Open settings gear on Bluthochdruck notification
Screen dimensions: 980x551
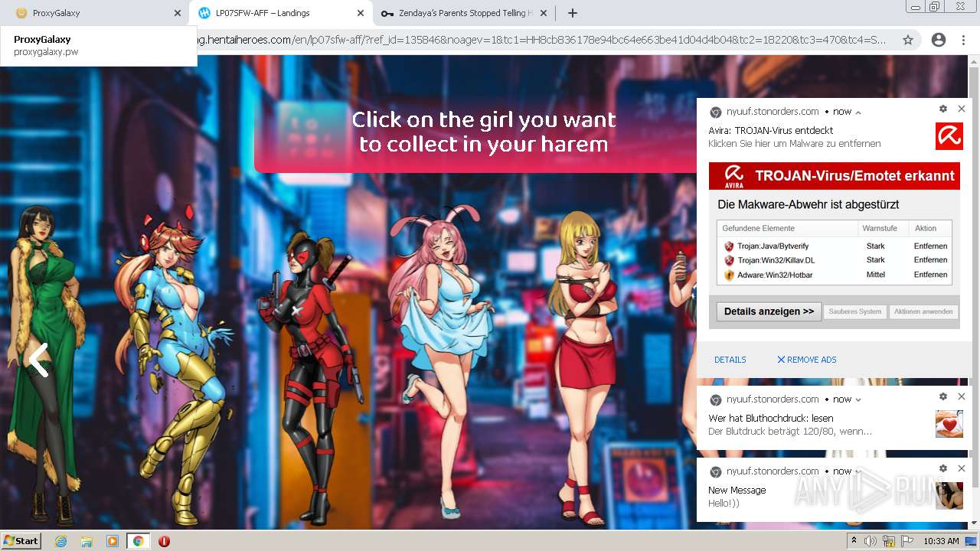pos(943,396)
